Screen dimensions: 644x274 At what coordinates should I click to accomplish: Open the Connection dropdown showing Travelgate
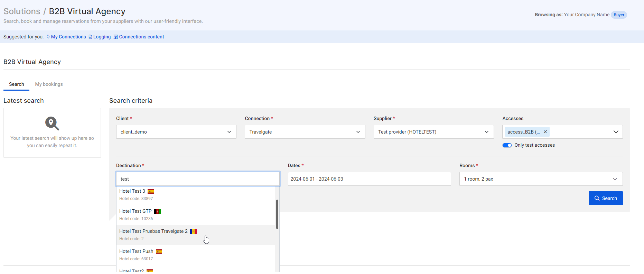[x=305, y=132]
